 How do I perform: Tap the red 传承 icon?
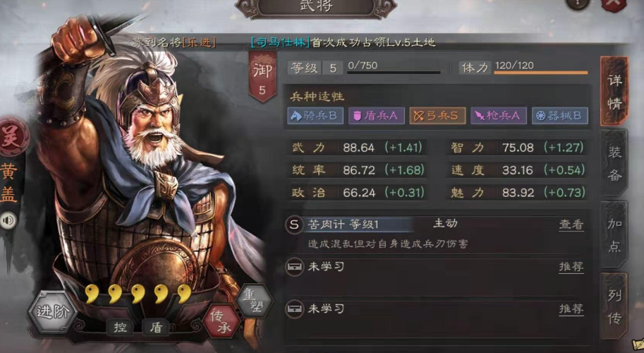point(222,321)
